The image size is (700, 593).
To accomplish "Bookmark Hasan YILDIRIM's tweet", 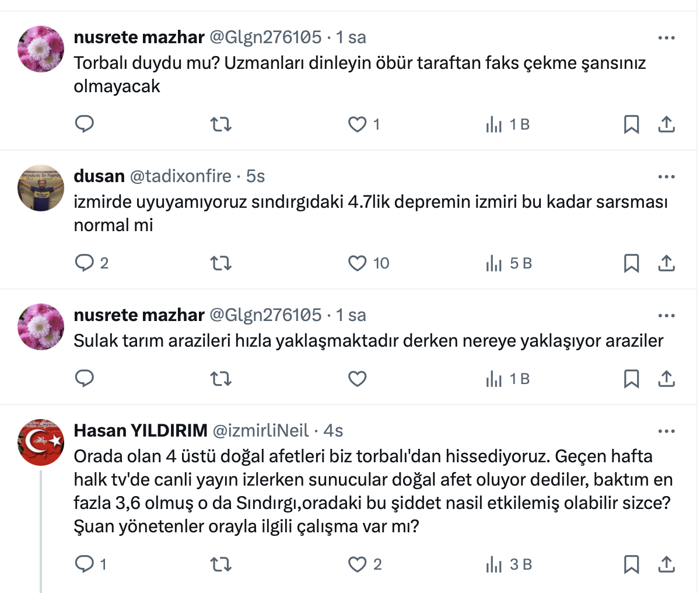I will (x=631, y=564).
